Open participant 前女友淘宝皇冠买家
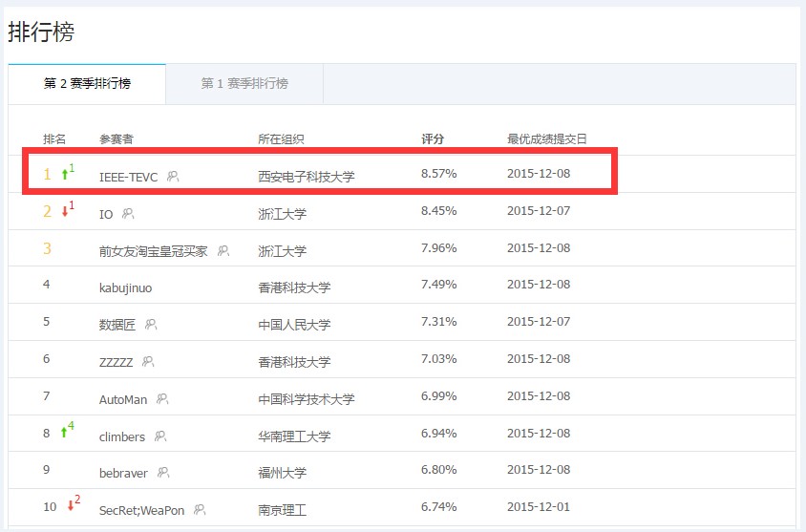The width and height of the screenshot is (806, 532). (153, 251)
